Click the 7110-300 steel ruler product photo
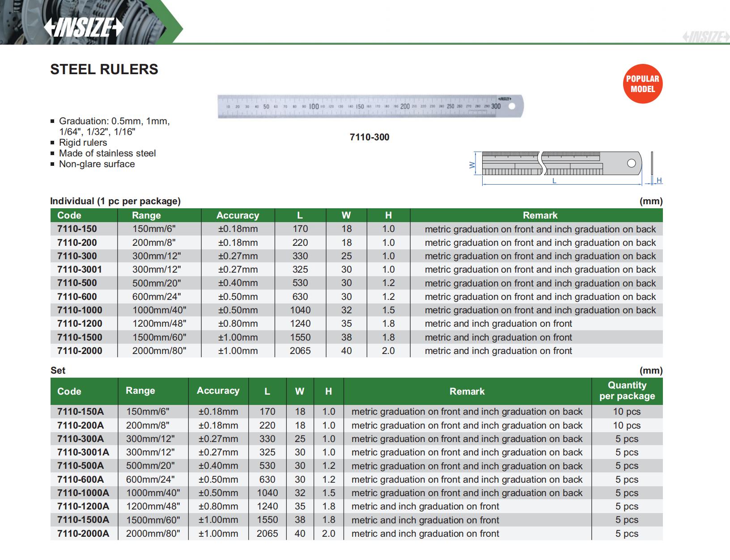 (370, 106)
